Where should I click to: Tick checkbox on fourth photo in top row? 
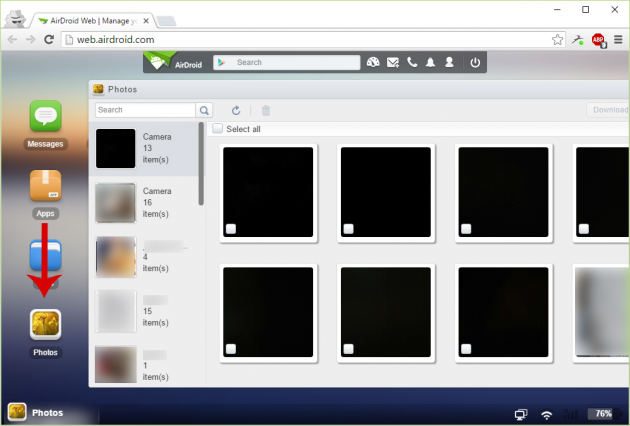[x=584, y=229]
